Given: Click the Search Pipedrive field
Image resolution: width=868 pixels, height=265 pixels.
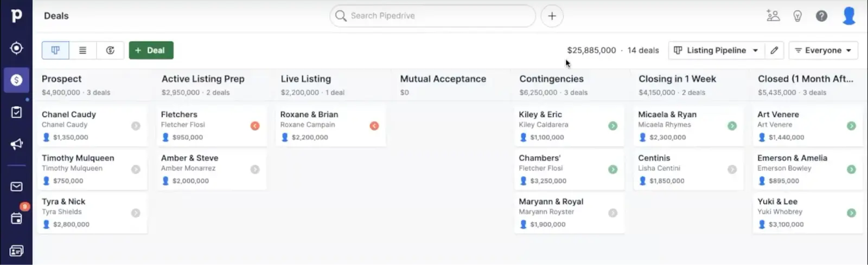Looking at the screenshot, I should 432,16.
